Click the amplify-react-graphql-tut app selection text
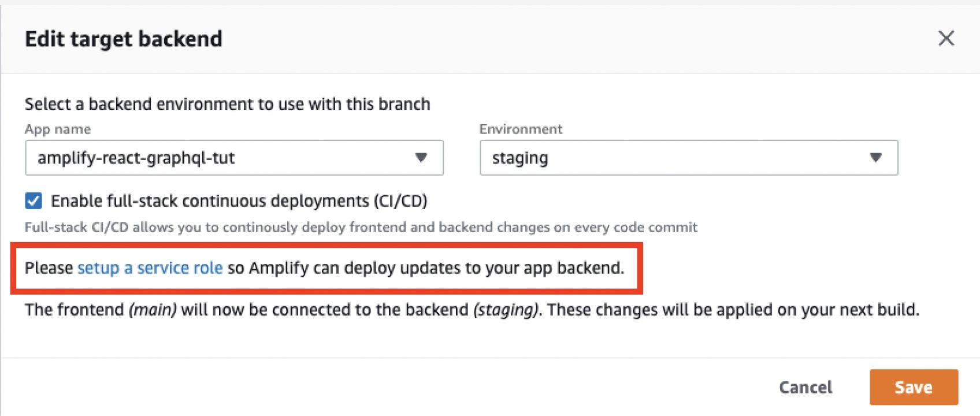The image size is (980, 416). point(136,158)
